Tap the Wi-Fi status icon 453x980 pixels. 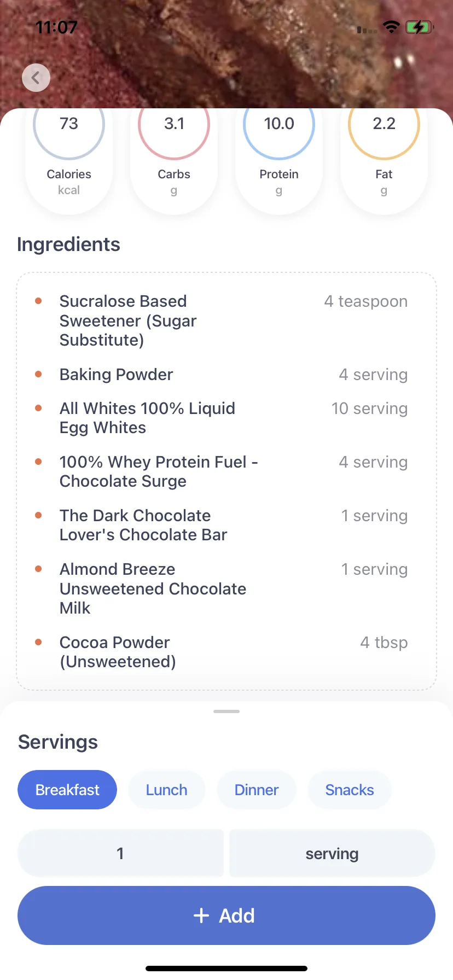click(391, 27)
